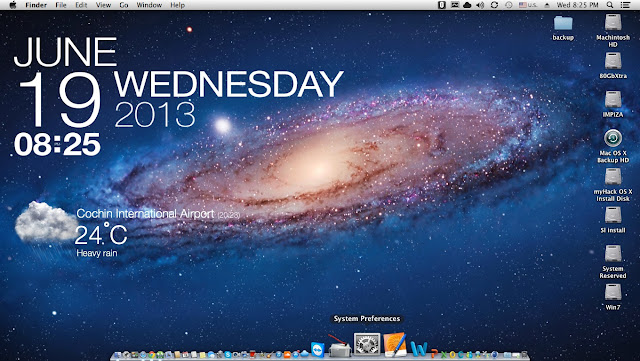
Task: Open the Help menu
Action: click(x=177, y=5)
